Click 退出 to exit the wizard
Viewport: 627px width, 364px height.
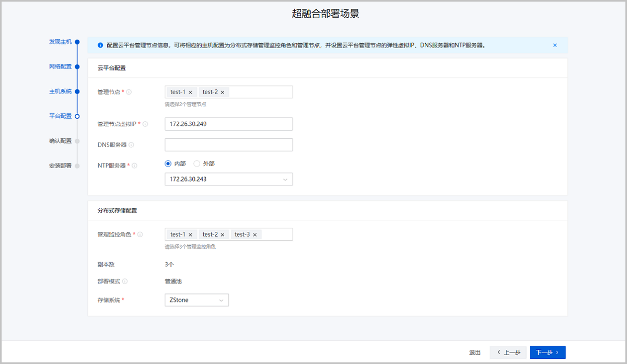[474, 353]
